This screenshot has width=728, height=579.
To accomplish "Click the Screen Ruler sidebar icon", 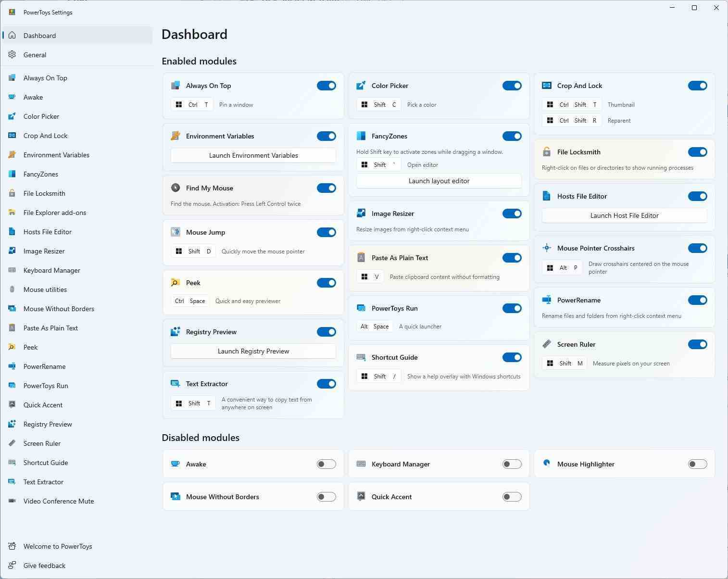I will pos(12,443).
